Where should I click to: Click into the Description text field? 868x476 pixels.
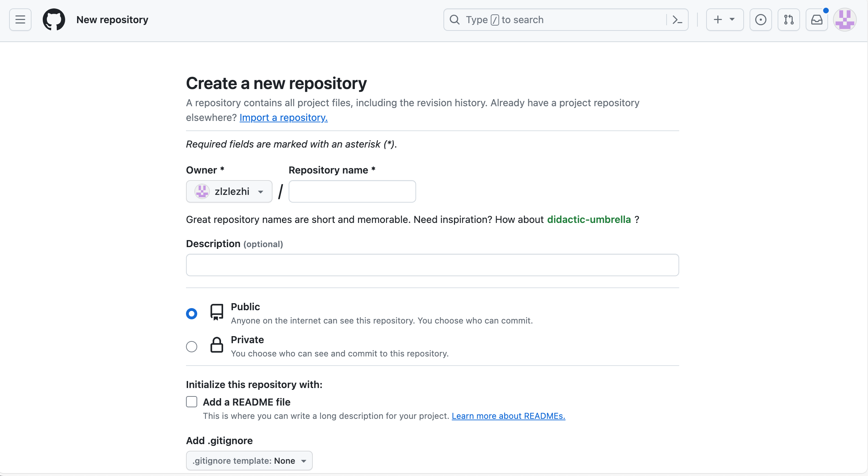432,265
